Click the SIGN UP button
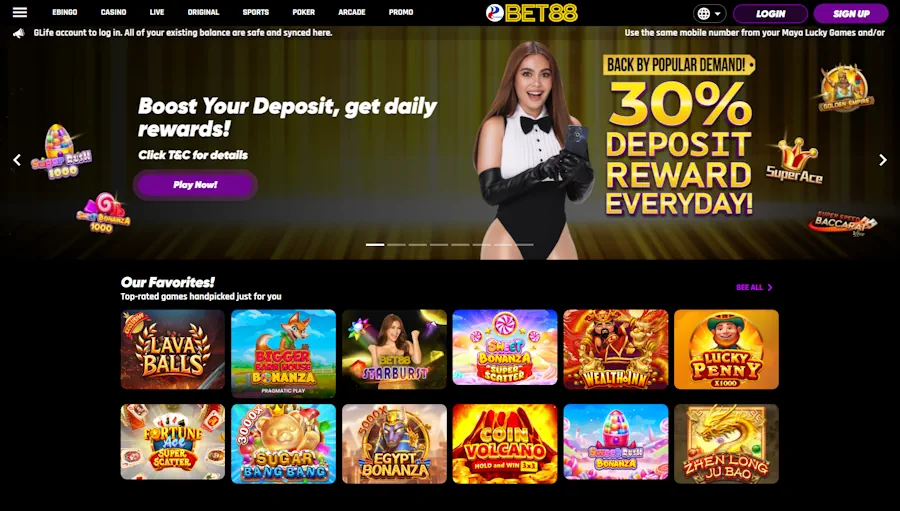Screen dimensions: 900x511 [851, 14]
